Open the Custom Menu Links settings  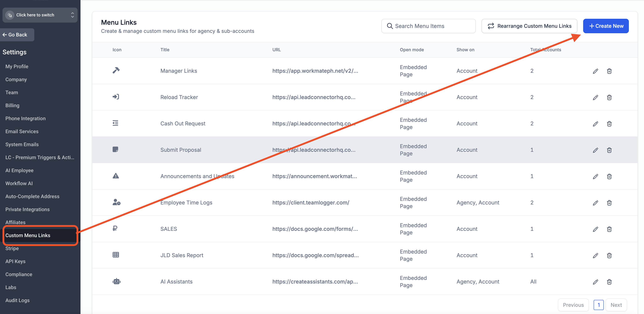tap(28, 235)
